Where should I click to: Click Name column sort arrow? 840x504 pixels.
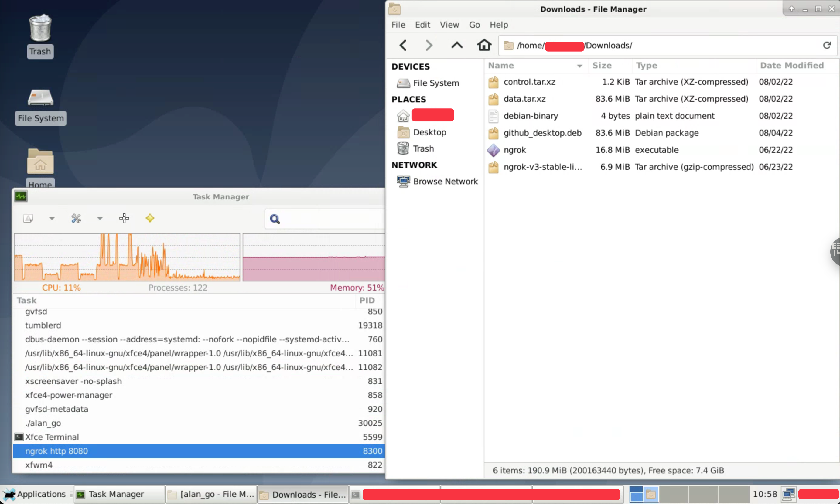pyautogui.click(x=579, y=66)
